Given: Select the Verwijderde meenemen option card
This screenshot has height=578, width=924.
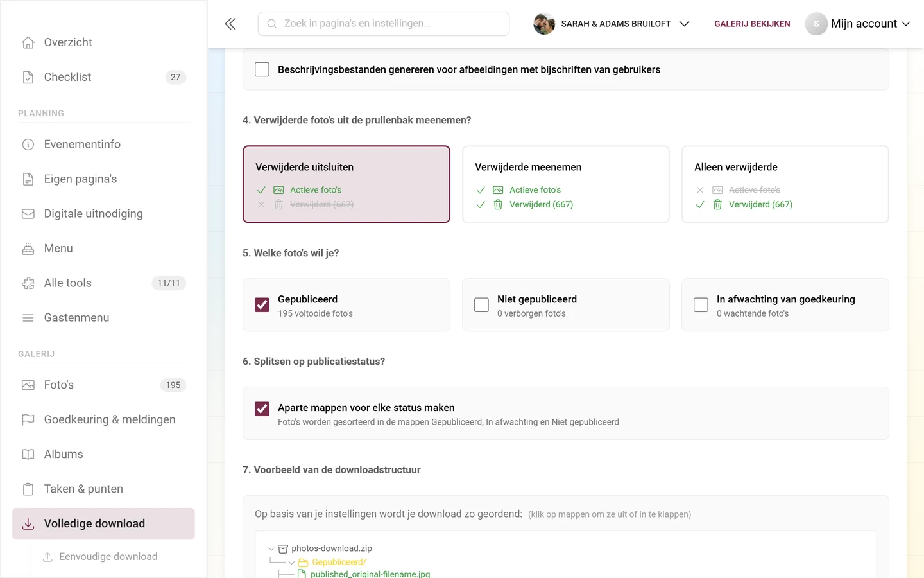Looking at the screenshot, I should click(x=566, y=184).
